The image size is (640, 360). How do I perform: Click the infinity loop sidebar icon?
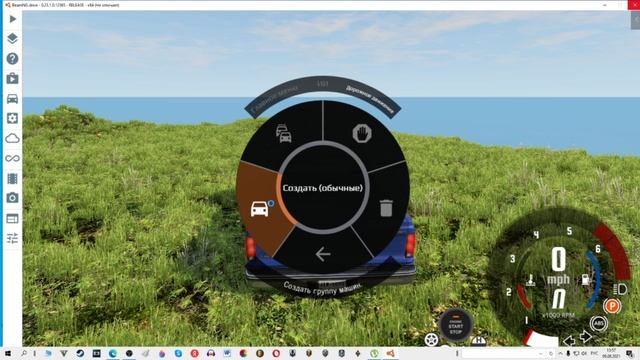[x=12, y=158]
